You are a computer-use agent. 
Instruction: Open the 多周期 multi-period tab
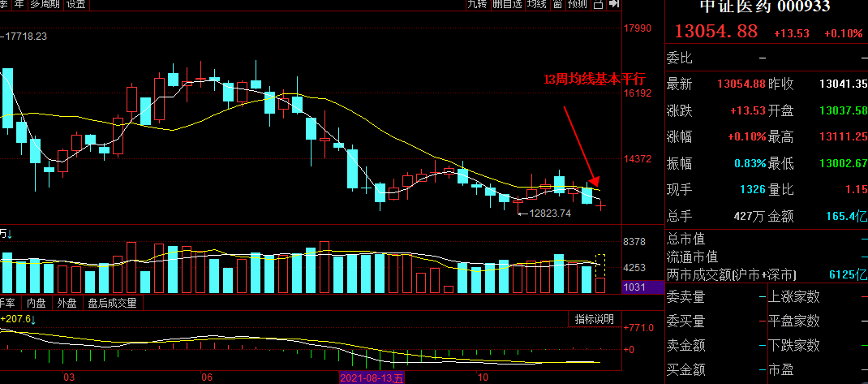(x=45, y=5)
